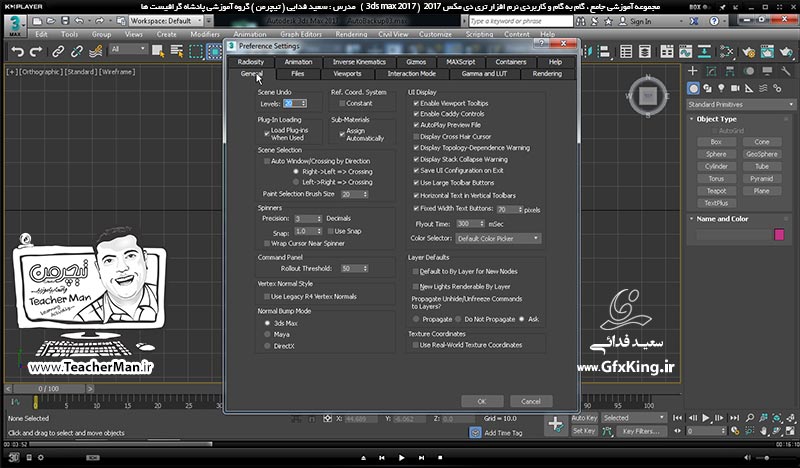Switch to the Files tab

[297, 74]
